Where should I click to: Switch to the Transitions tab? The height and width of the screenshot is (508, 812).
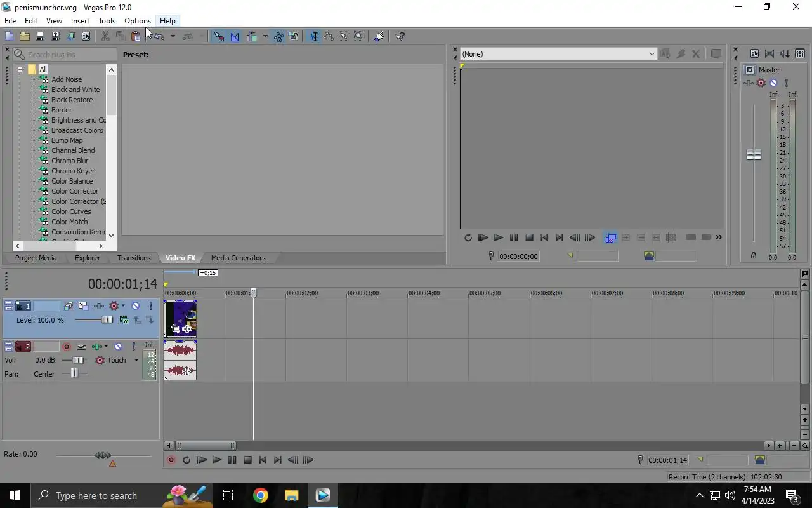[134, 258]
